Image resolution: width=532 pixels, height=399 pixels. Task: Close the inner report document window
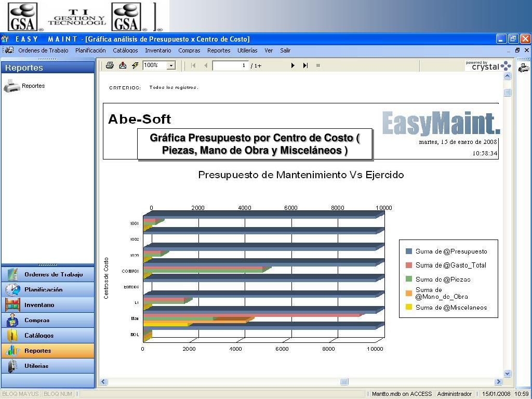(x=527, y=50)
